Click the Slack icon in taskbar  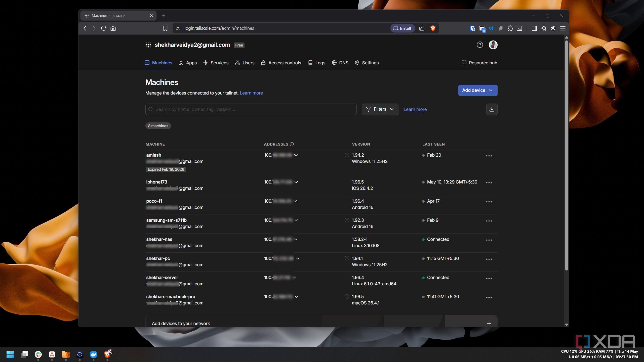click(x=38, y=354)
